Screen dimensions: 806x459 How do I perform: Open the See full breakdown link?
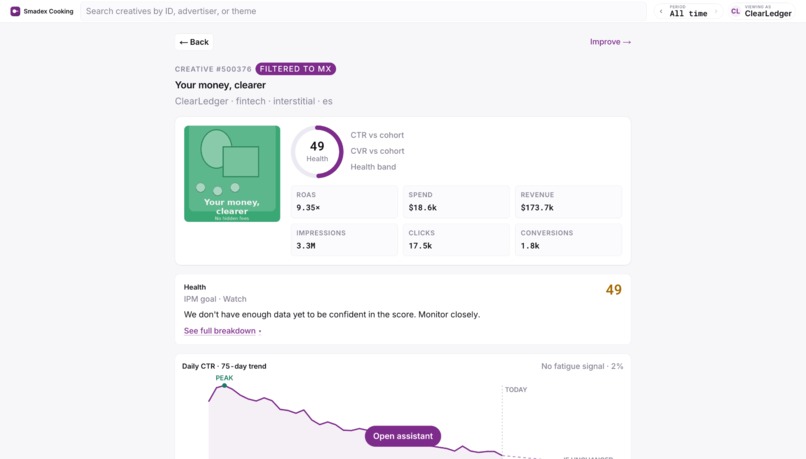coord(219,331)
